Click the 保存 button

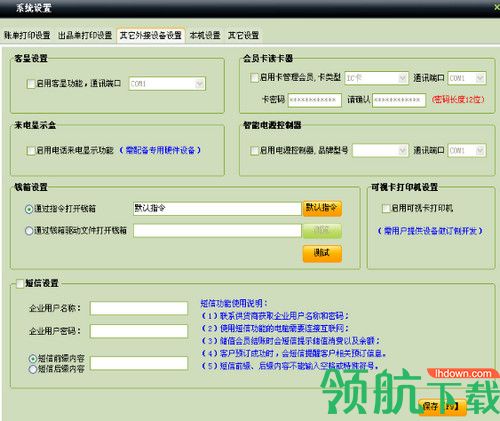(x=442, y=407)
